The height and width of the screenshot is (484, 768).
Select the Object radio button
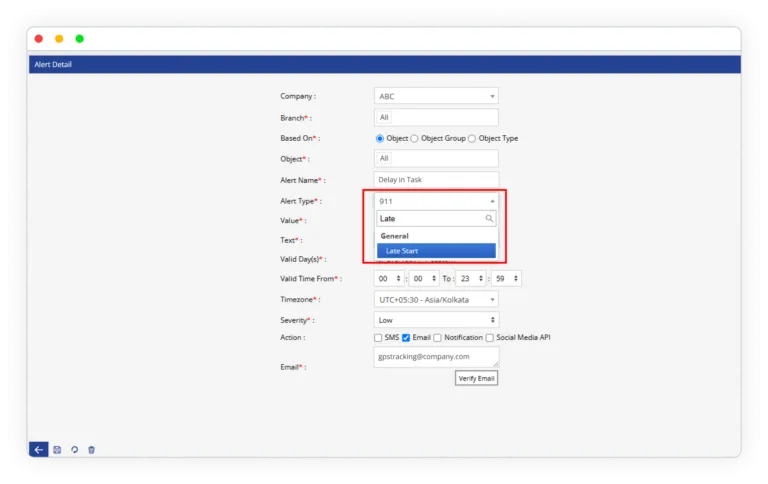click(x=380, y=138)
